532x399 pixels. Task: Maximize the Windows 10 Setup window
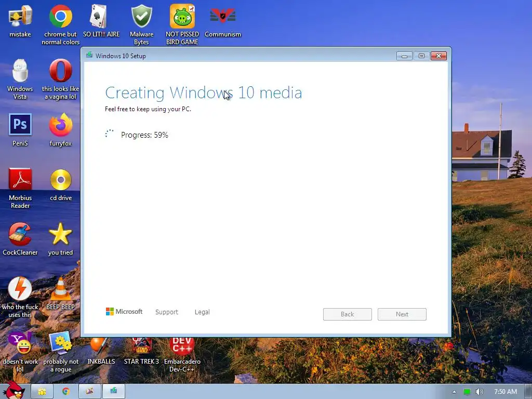tap(421, 56)
